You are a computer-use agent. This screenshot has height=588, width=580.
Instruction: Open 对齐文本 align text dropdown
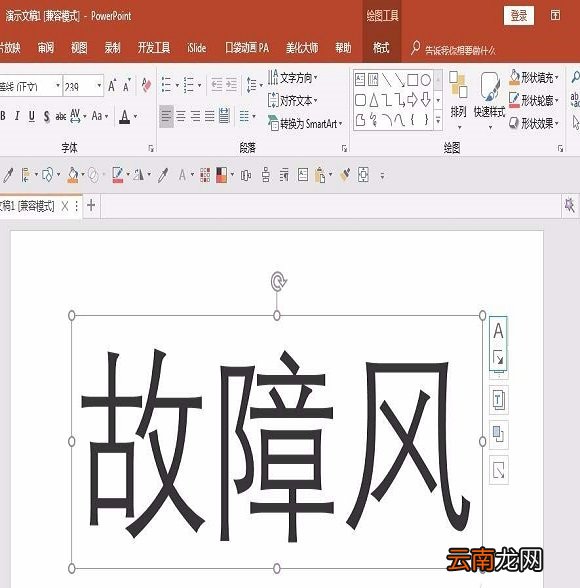tap(293, 100)
